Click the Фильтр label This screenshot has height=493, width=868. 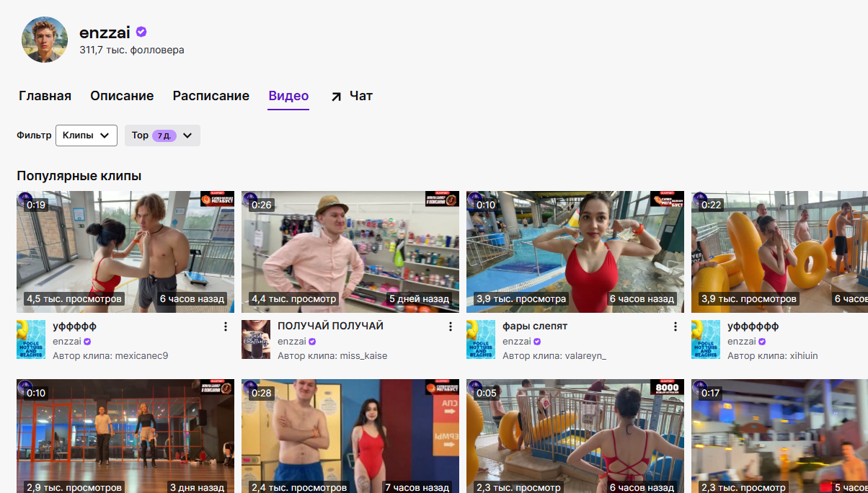tap(35, 136)
